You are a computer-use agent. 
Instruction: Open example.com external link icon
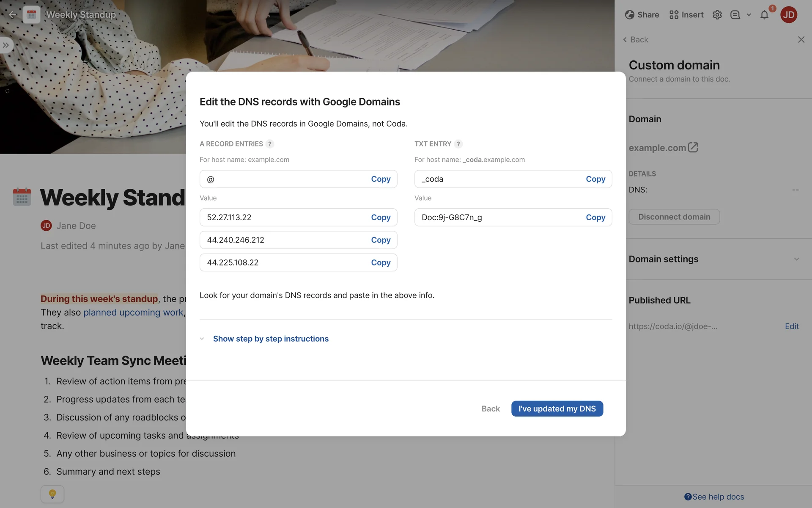[x=693, y=147]
